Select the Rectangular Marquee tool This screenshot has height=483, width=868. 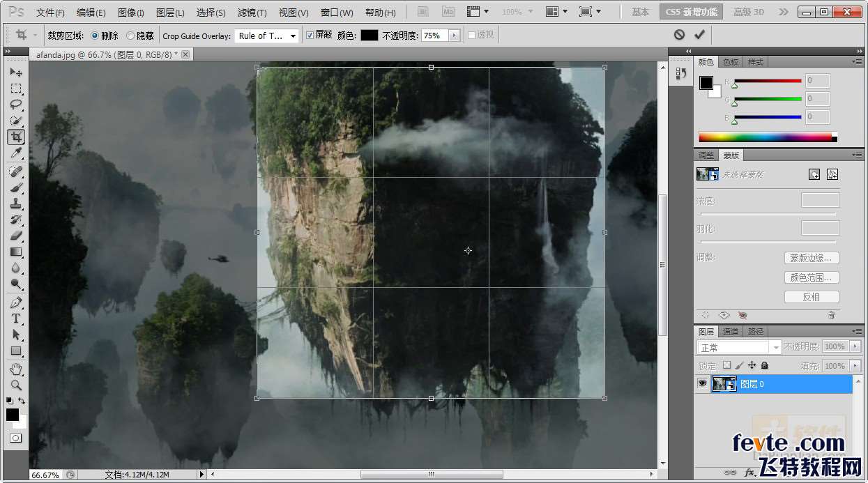tap(16, 89)
